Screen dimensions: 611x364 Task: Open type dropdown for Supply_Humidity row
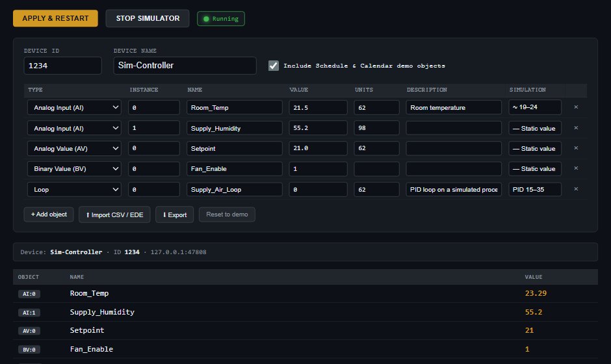[74, 128]
